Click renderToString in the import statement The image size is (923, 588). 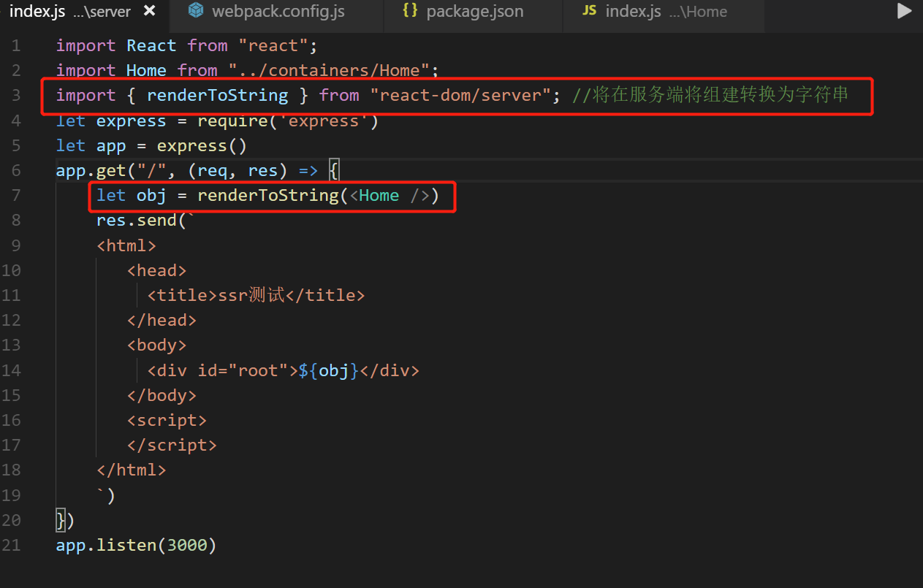(x=217, y=95)
